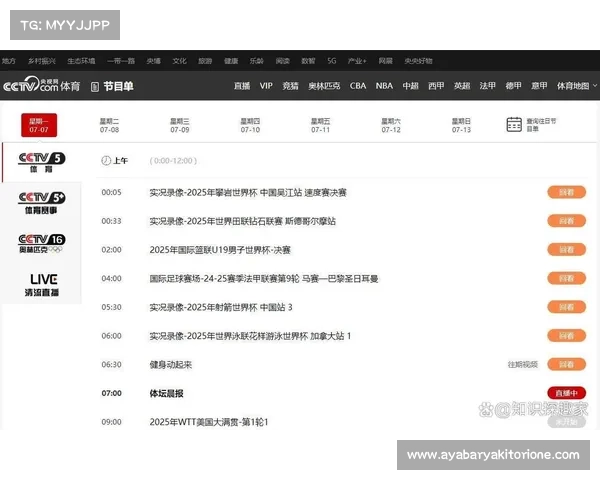Click program title 2025年国际篮联U19男子世界杯-决赛
Viewport: 600px width, 480px height.
(220, 250)
